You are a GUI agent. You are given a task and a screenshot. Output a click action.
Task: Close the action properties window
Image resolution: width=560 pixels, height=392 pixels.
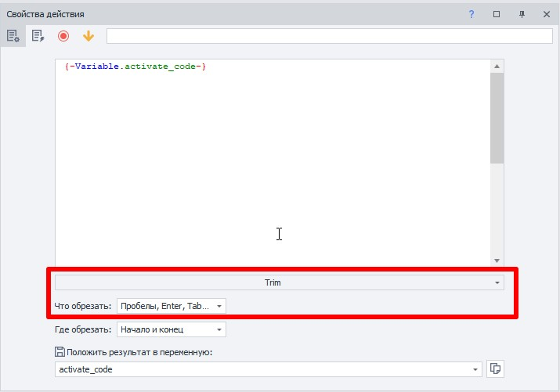coord(547,14)
